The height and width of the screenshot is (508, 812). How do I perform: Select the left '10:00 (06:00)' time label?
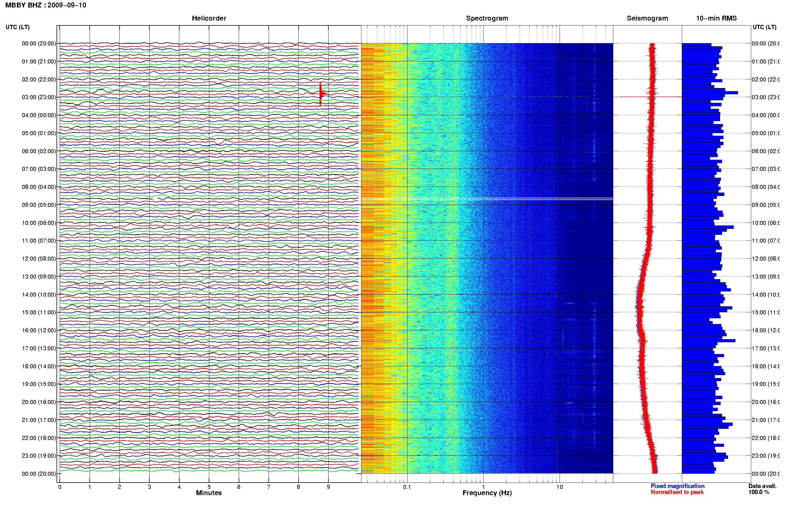click(x=39, y=223)
